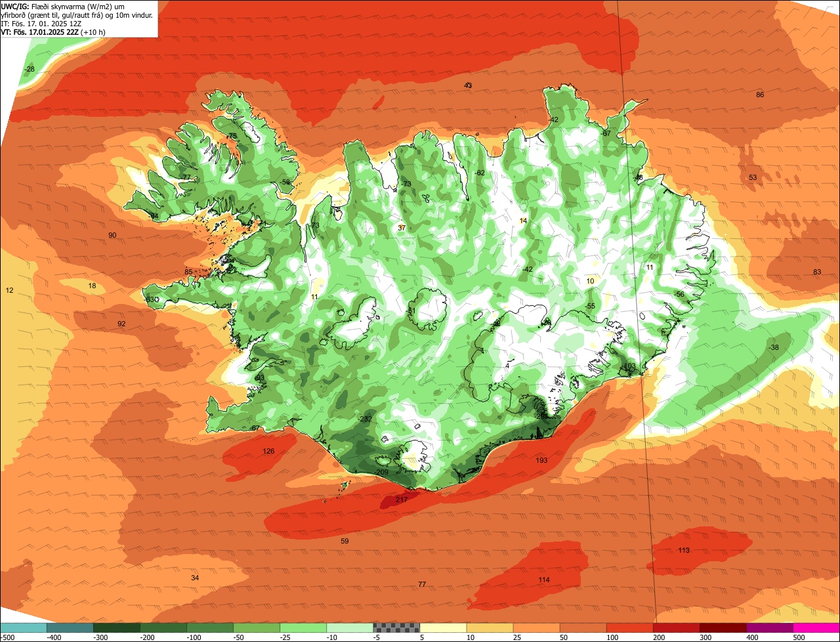Click the 'UWC/IG: Flæði skynvarma' title line
Screen dimensions: 840x642
click(x=63, y=6)
